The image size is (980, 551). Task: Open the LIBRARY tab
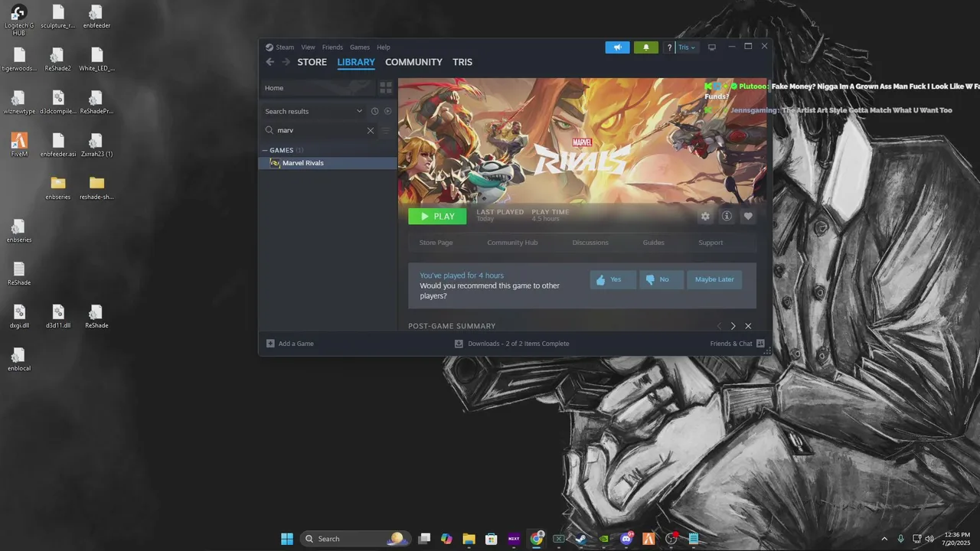(x=356, y=62)
